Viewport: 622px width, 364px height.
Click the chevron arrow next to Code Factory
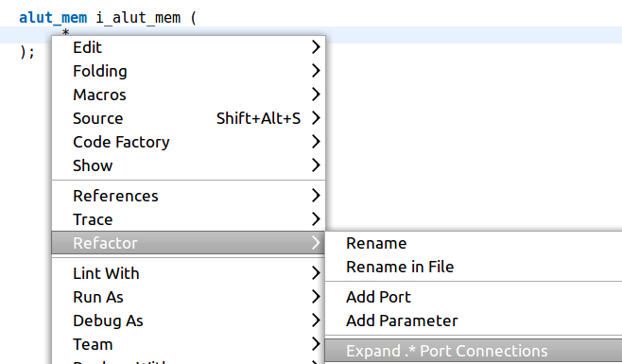click(x=316, y=142)
